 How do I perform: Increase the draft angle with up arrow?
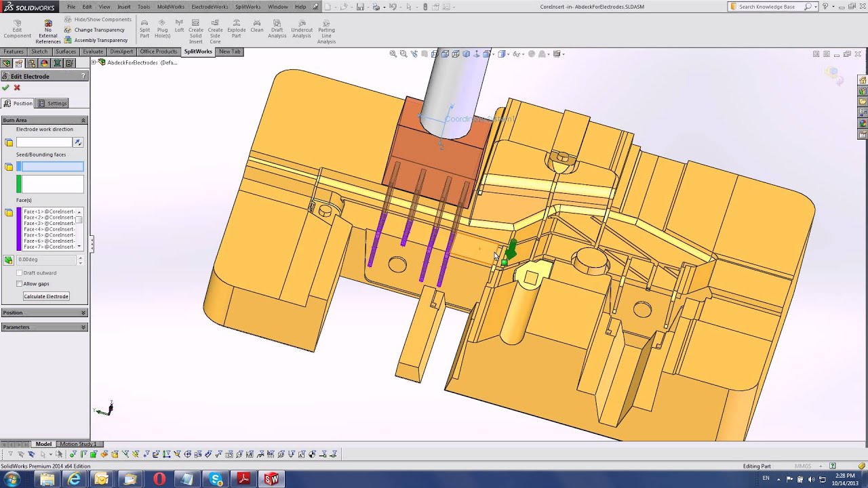(80, 258)
